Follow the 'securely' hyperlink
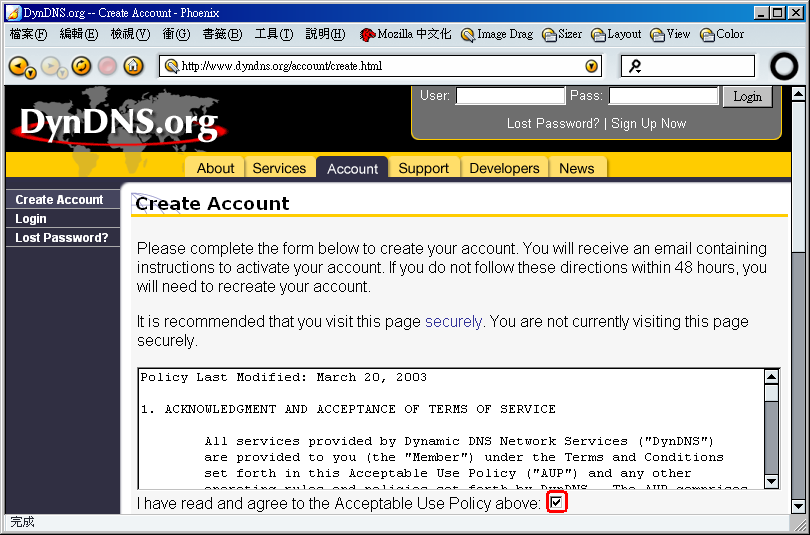This screenshot has height=535, width=810. tap(453, 322)
